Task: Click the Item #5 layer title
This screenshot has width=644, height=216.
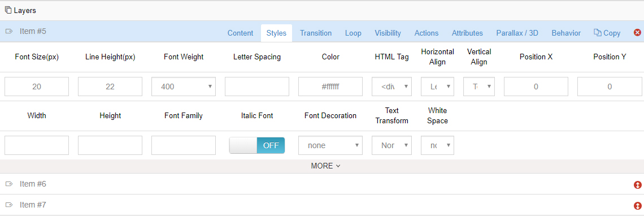Action: 33,31
